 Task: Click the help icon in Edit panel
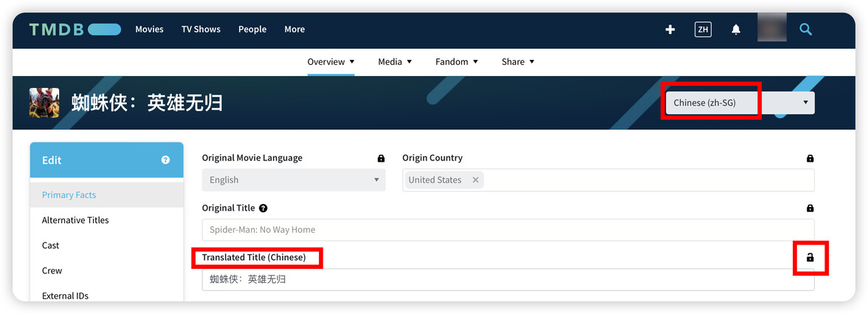coord(165,160)
